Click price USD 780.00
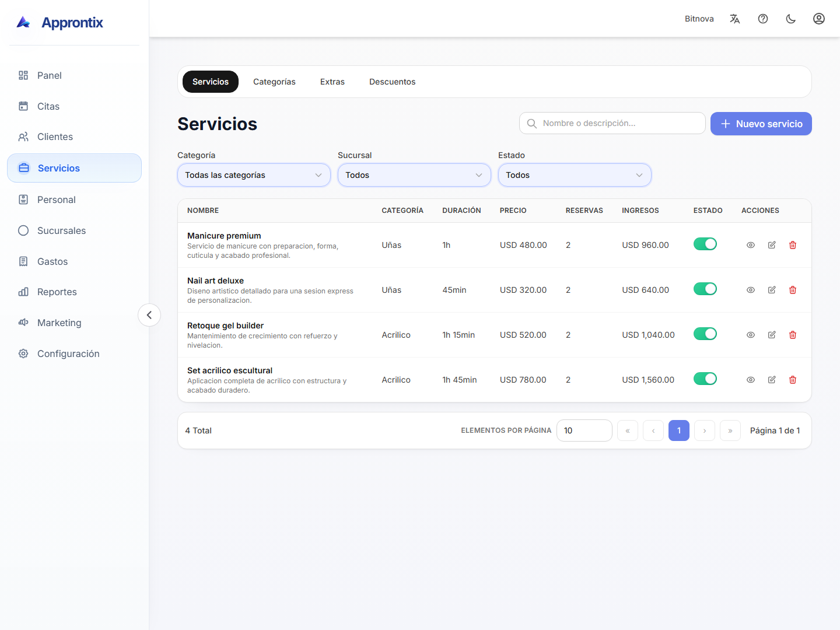Image resolution: width=840 pixels, height=630 pixels. [x=523, y=380]
